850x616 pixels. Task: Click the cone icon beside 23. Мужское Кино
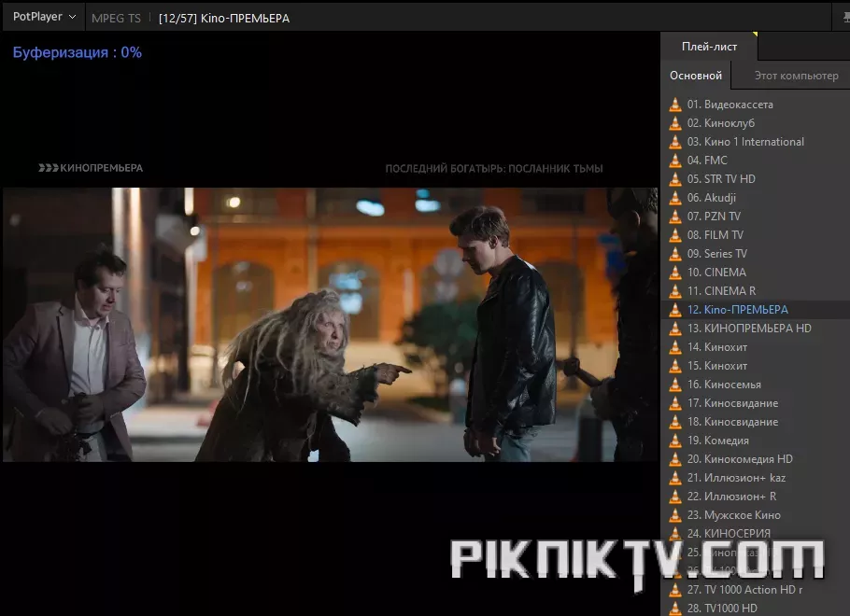coord(675,515)
